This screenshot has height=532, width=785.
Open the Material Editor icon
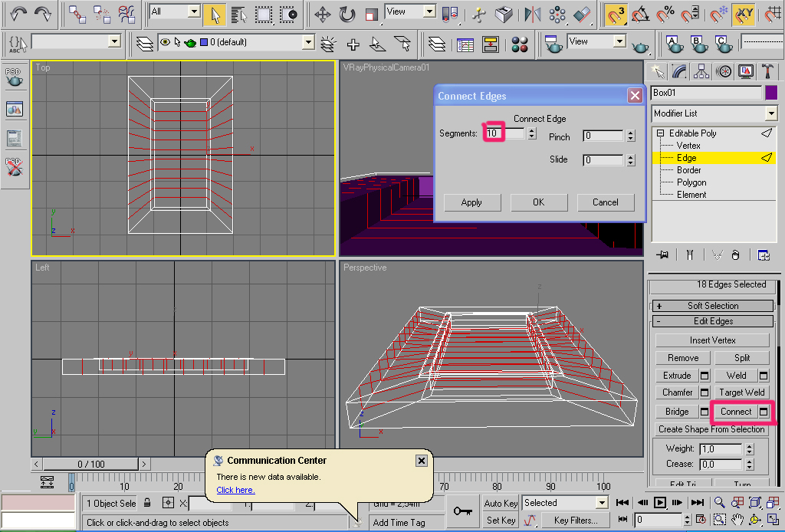520,44
